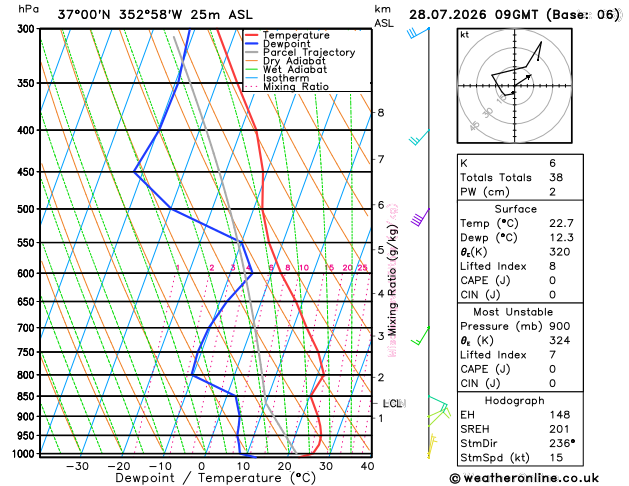This screenshot has height=486, width=629.
Task: Click the Pressure (mb) value 900
Action: point(560,326)
